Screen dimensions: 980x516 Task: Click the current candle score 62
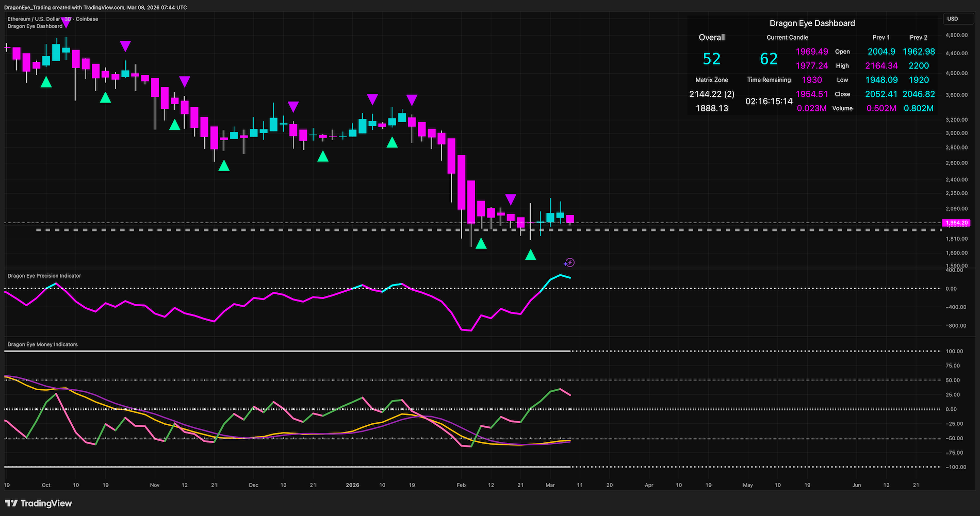coord(769,59)
